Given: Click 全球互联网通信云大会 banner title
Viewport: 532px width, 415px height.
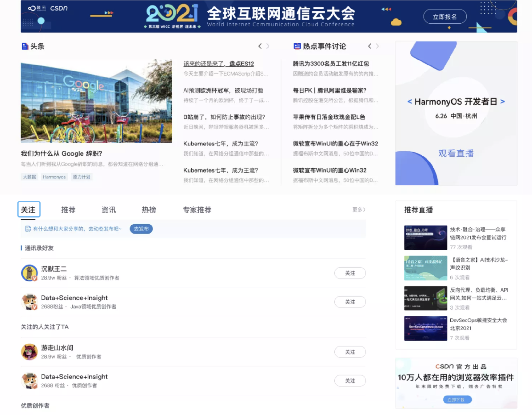Looking at the screenshot, I should [x=281, y=13].
